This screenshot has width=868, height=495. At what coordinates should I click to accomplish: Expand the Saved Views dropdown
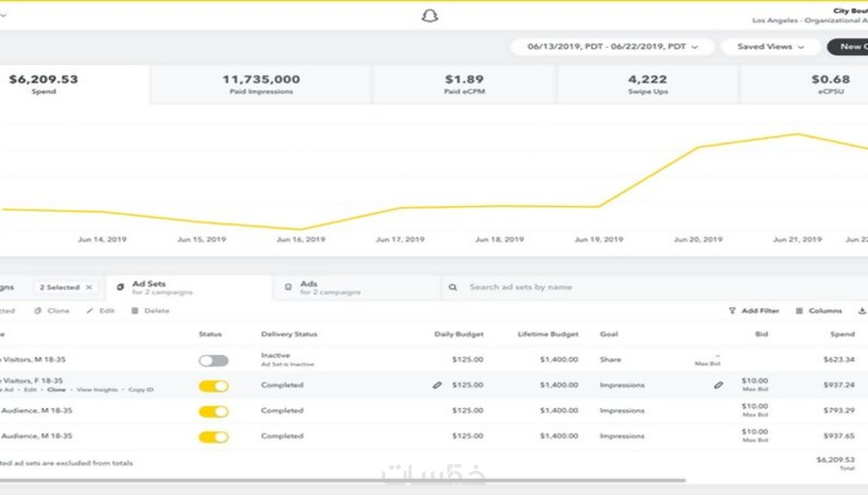pos(770,46)
